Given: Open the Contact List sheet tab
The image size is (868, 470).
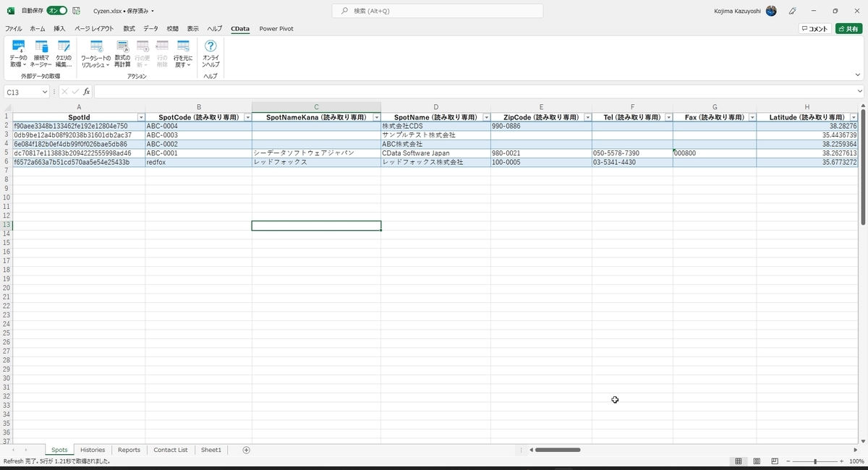Looking at the screenshot, I should [171, 450].
